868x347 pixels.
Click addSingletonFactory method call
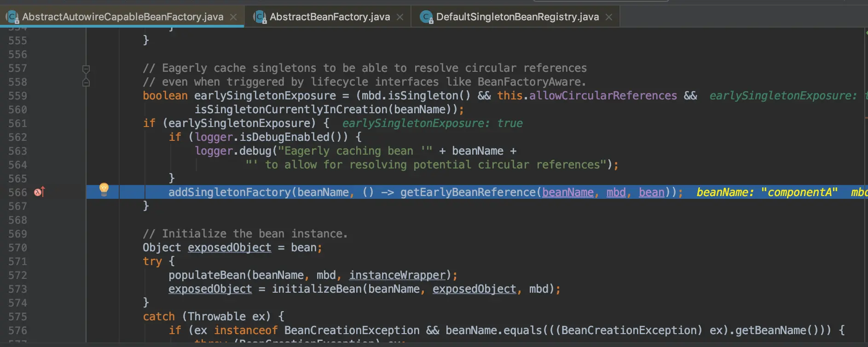click(x=230, y=192)
